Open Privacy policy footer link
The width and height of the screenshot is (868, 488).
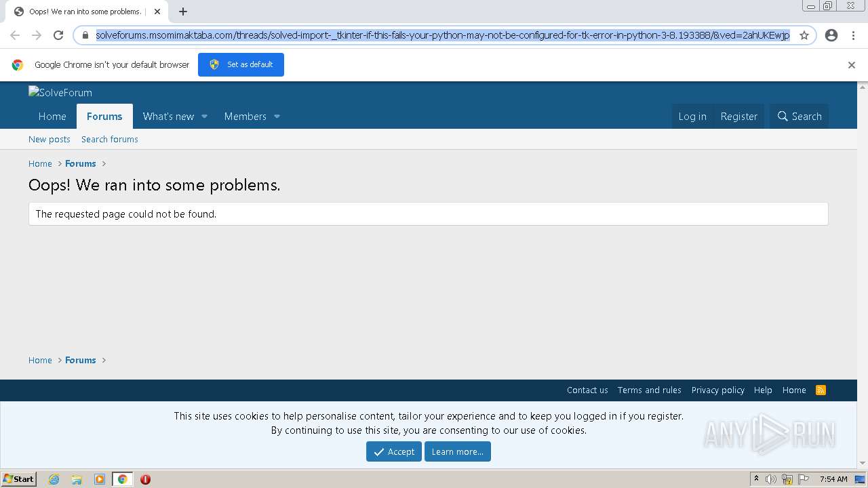(x=717, y=390)
